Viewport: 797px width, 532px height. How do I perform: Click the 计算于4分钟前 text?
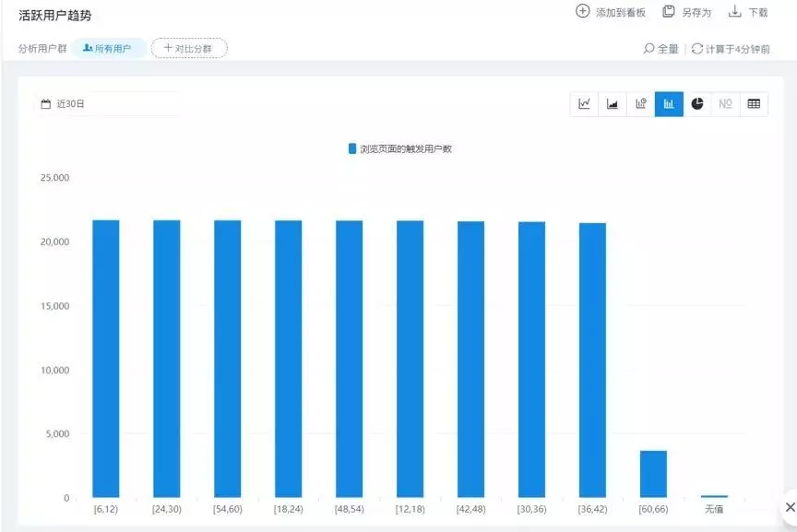click(x=738, y=49)
